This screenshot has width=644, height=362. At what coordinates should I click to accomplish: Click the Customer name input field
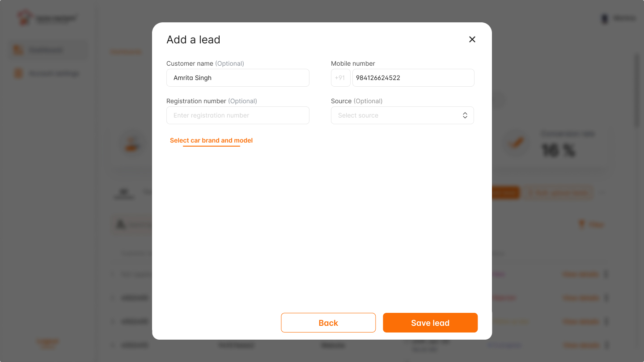point(237,78)
